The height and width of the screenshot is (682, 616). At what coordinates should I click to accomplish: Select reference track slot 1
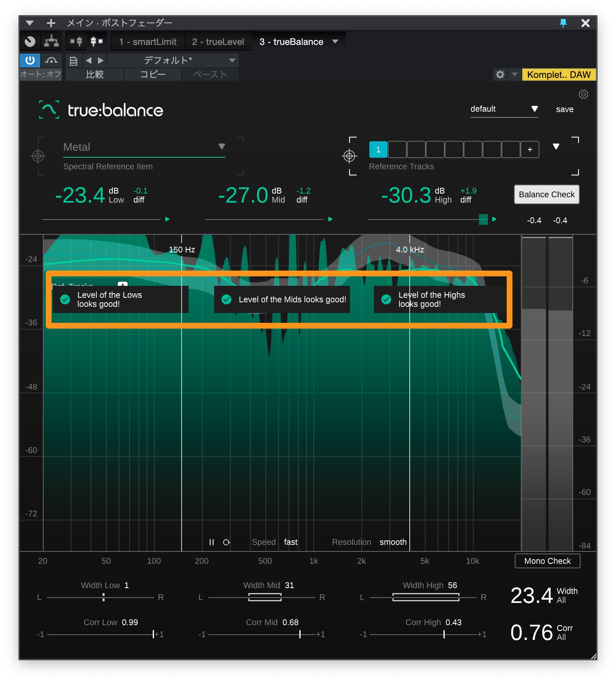[378, 149]
